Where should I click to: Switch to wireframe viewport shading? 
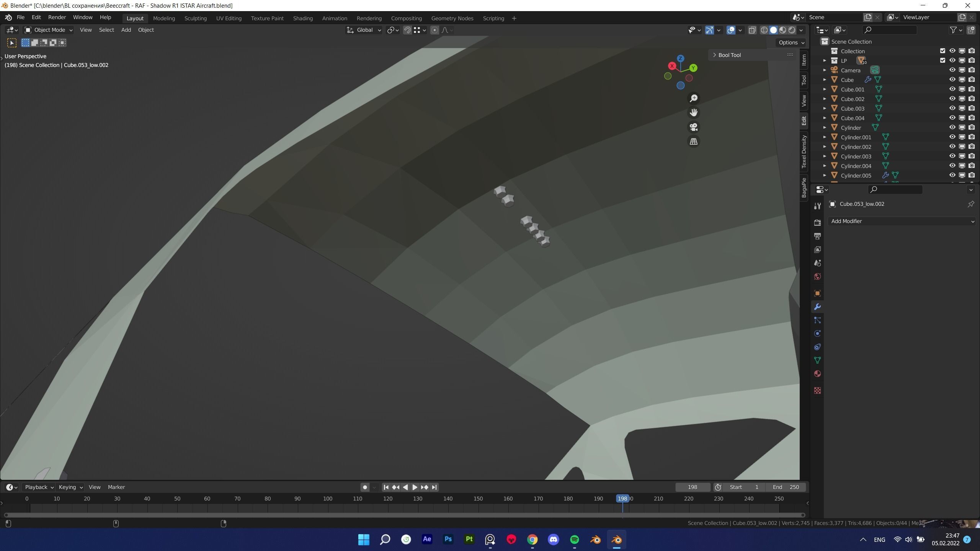click(x=764, y=30)
